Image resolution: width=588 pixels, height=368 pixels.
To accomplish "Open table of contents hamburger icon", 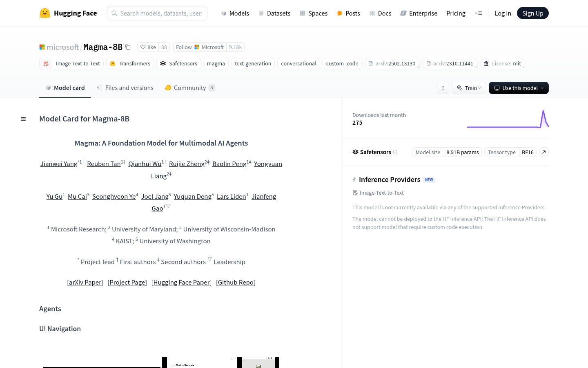I will click(23, 119).
